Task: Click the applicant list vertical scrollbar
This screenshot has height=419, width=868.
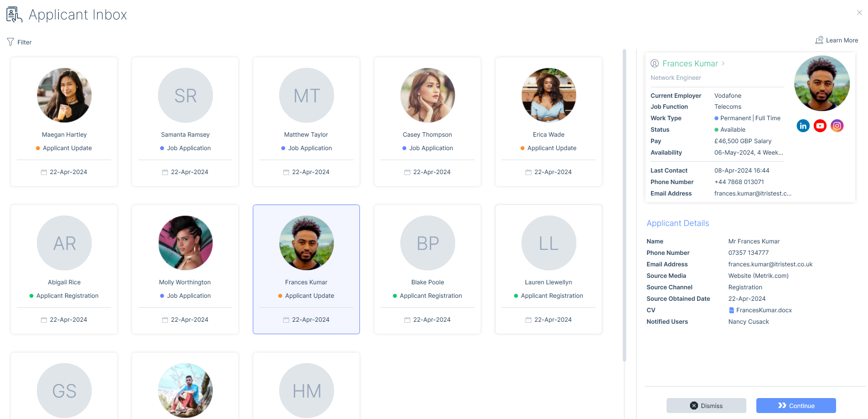Action: (624, 205)
